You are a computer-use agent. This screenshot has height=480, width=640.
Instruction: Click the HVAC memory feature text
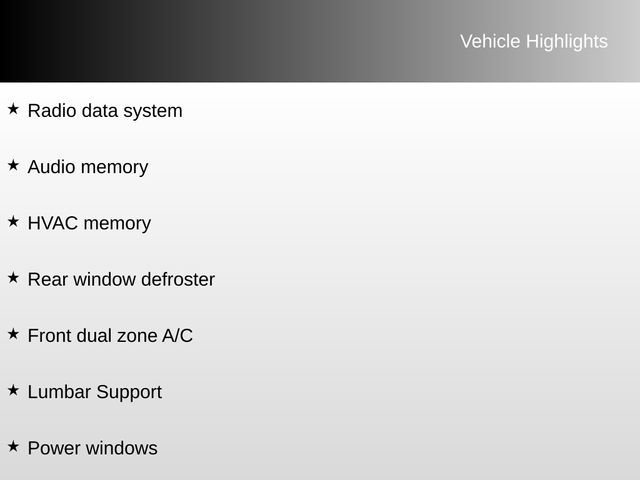pyautogui.click(x=89, y=223)
